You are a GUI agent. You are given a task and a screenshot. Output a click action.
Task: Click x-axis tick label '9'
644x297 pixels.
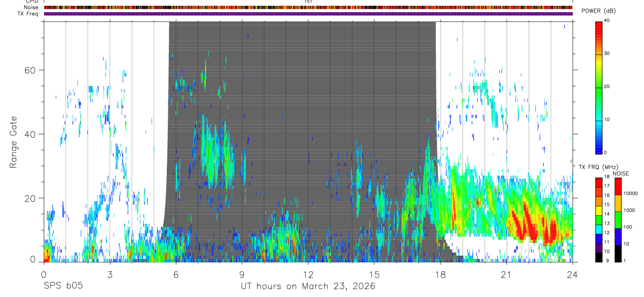242,274
